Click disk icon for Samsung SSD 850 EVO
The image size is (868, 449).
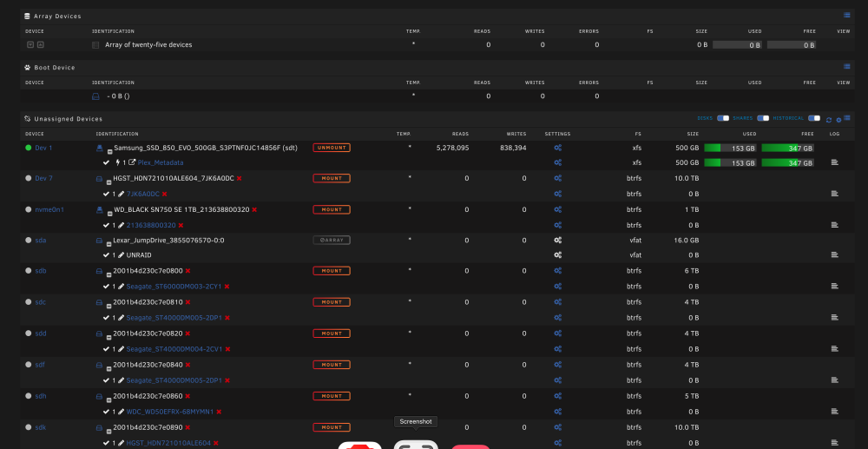coord(100,148)
